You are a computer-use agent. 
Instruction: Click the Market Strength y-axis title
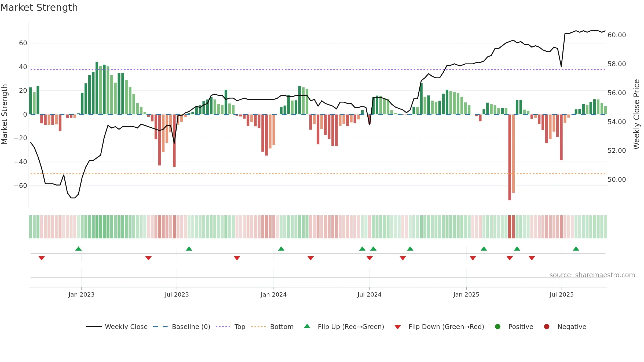tap(4, 114)
